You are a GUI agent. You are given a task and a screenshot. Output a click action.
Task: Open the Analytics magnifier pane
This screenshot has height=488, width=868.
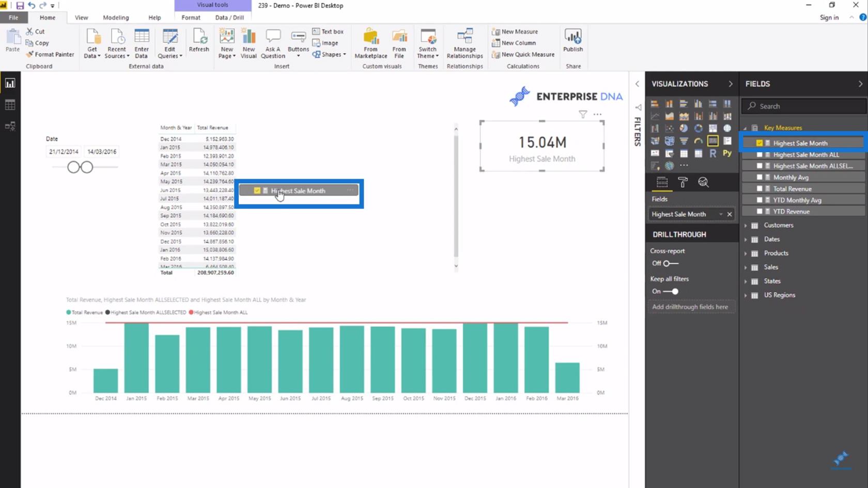pos(703,182)
